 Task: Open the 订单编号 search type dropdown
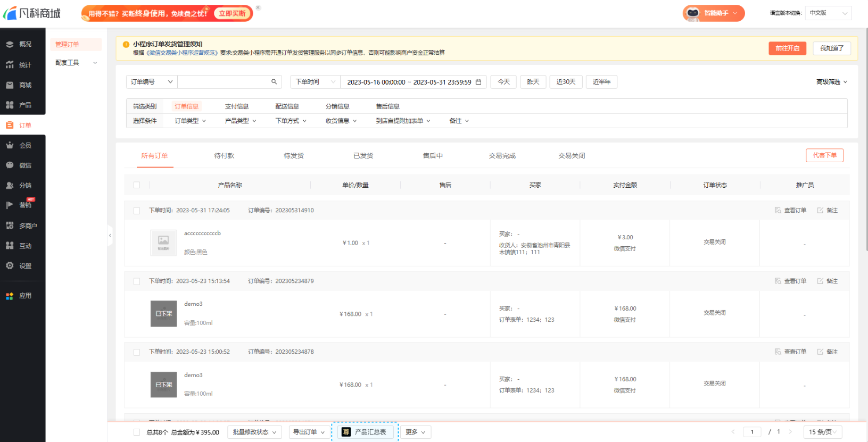(152, 82)
